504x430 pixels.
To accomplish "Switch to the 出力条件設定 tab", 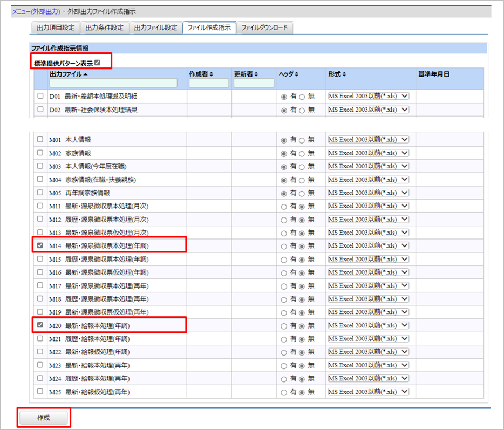I will [105, 28].
